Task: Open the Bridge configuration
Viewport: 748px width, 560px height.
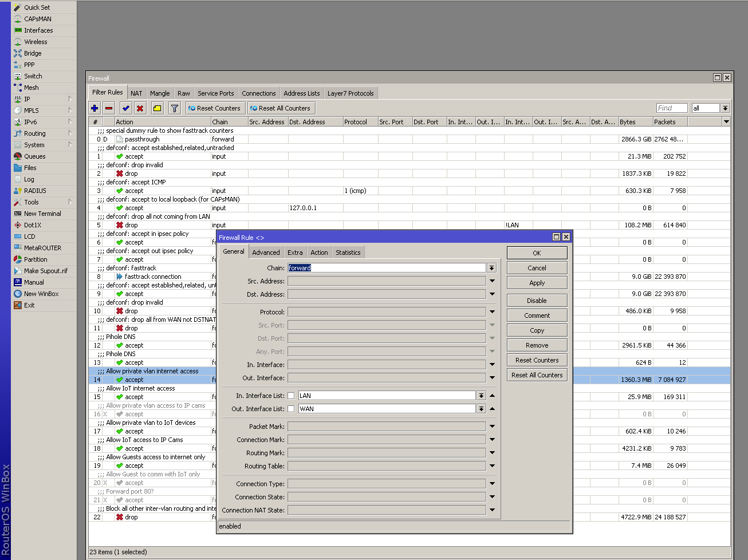Action: click(33, 53)
